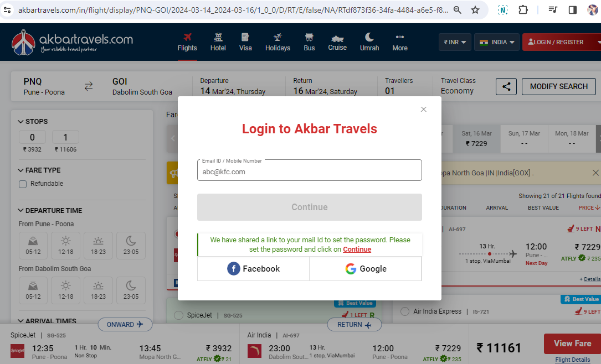Viewport: 601px width, 364px height.
Task: Sort flights by ARRIVAL column
Action: point(497,207)
